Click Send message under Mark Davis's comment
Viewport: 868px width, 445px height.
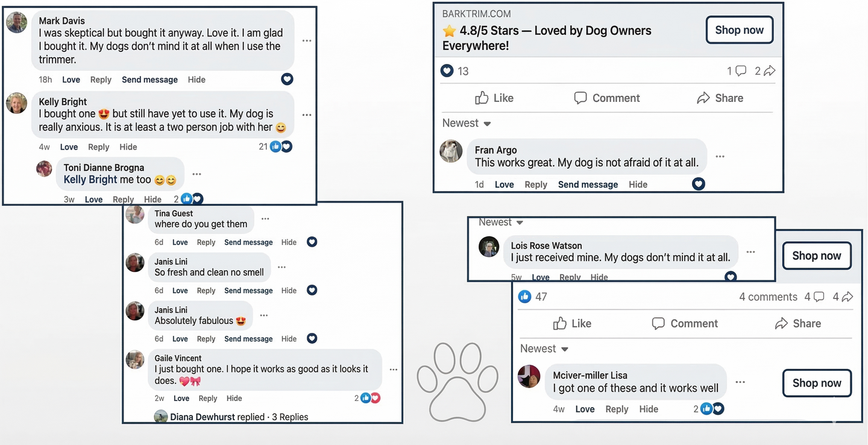tap(149, 80)
